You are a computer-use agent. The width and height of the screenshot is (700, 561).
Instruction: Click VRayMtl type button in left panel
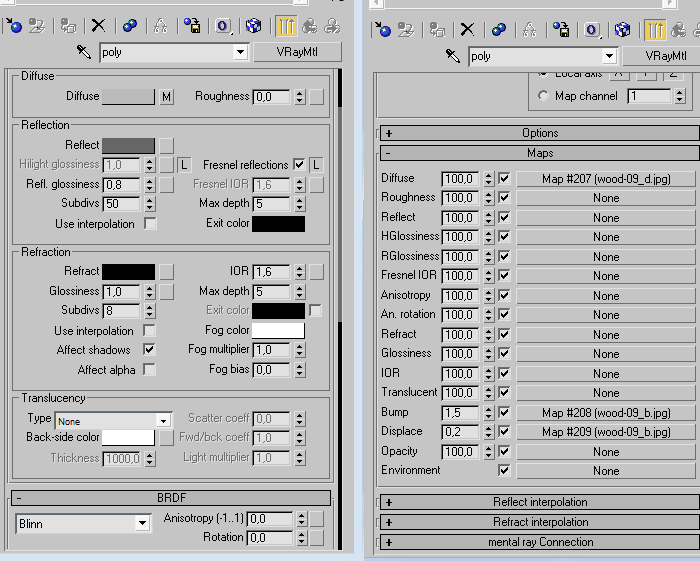tap(297, 52)
